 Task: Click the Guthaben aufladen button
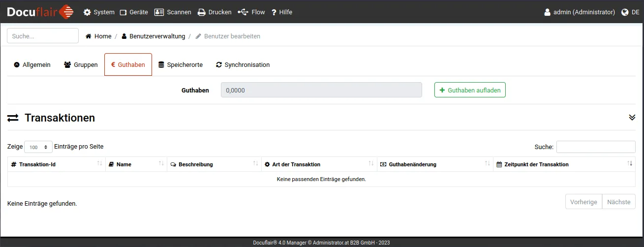(469, 90)
